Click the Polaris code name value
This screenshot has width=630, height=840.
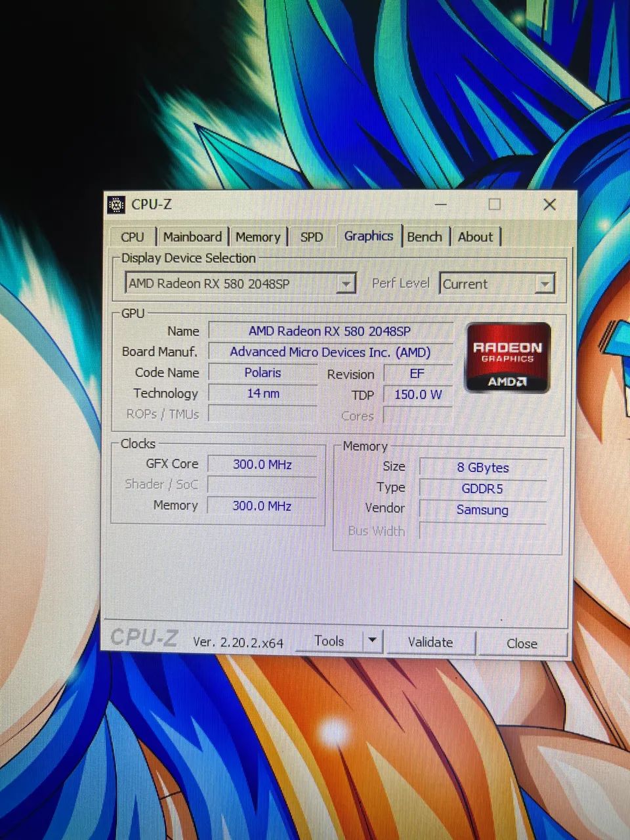click(x=262, y=373)
